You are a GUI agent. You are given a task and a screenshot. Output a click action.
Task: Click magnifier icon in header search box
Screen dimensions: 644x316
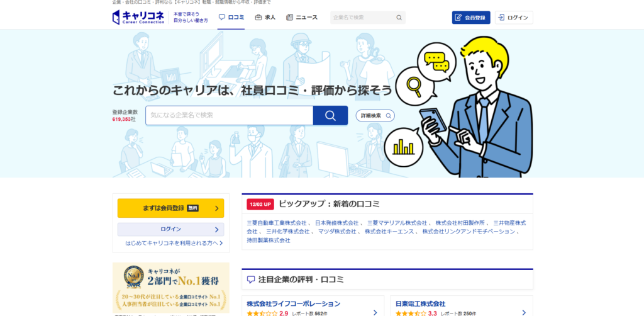click(x=399, y=18)
